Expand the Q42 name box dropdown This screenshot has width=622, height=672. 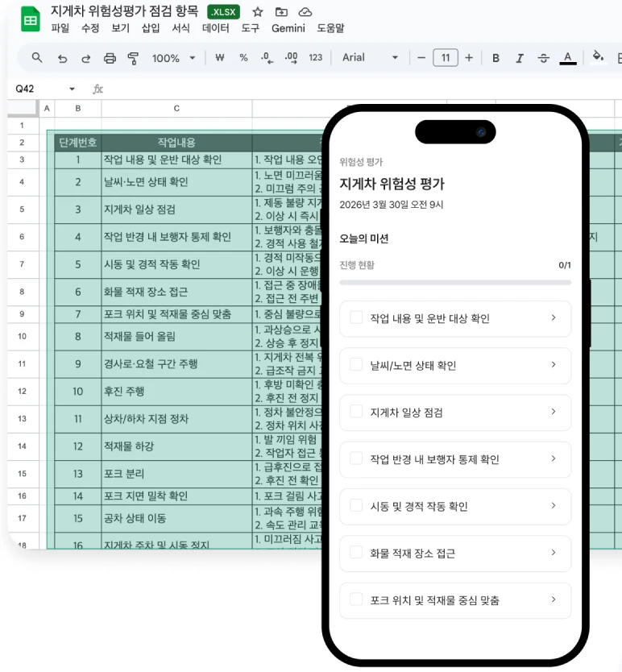(72, 89)
